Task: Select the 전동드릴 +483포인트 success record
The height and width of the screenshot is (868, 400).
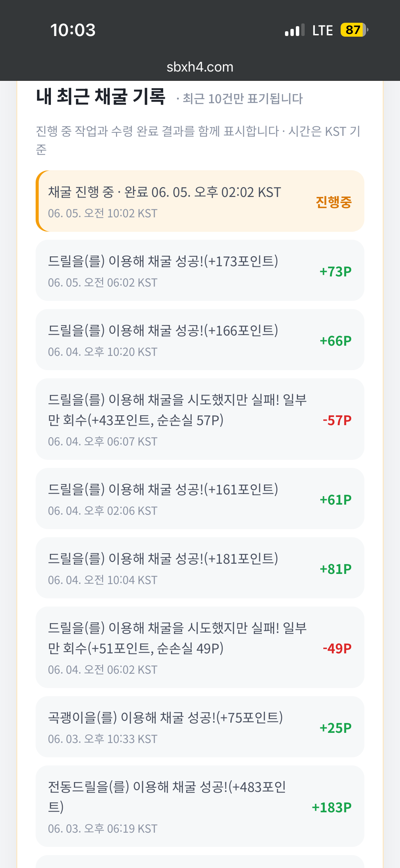Action: 200,806
